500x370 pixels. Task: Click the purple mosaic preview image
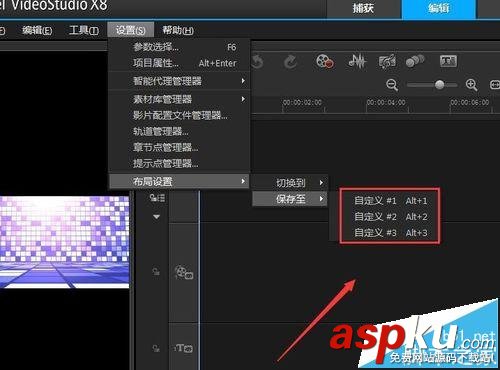pos(64,242)
